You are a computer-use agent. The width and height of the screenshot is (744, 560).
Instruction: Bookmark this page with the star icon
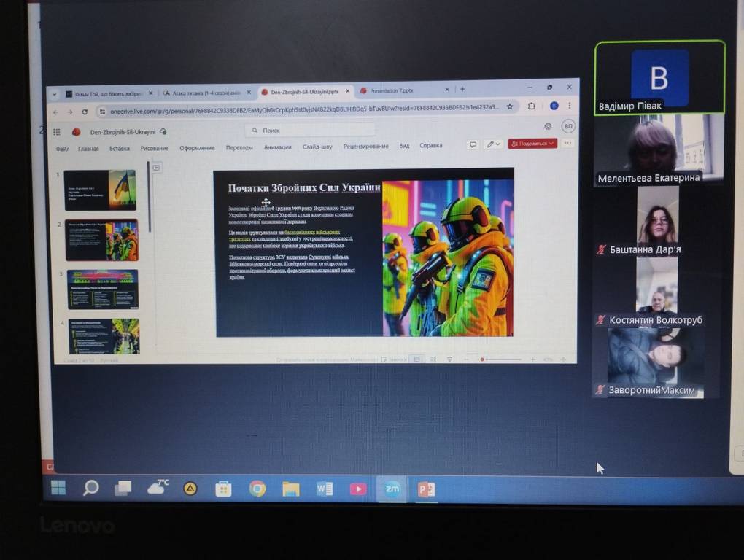pos(510,107)
